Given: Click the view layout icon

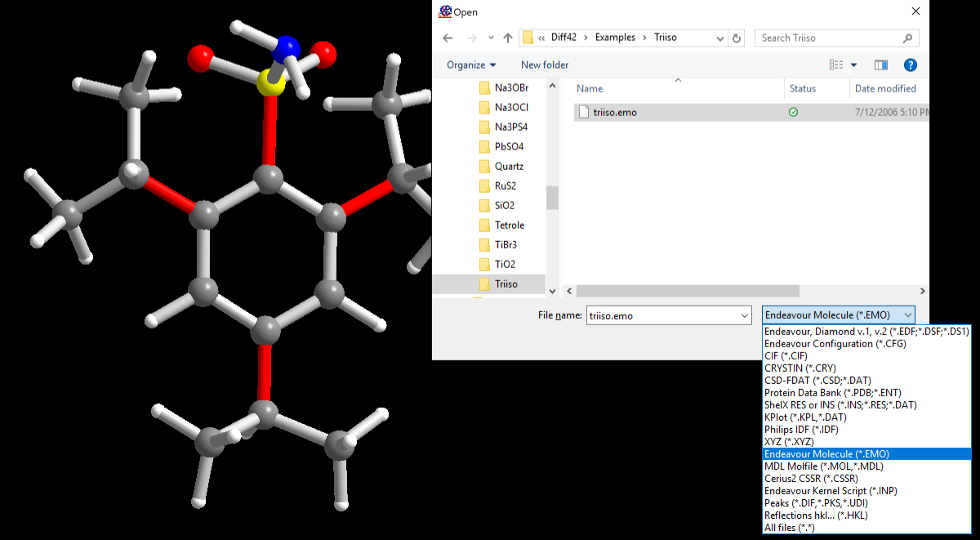Looking at the screenshot, I should tap(836, 65).
